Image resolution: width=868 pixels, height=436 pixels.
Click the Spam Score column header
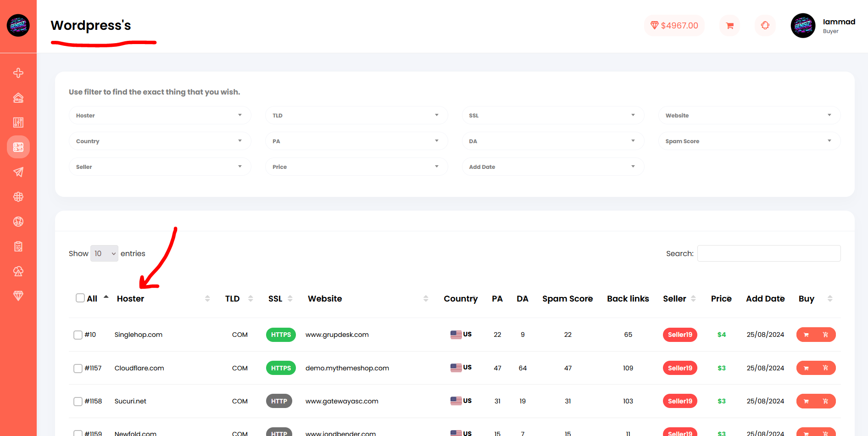[x=568, y=299]
